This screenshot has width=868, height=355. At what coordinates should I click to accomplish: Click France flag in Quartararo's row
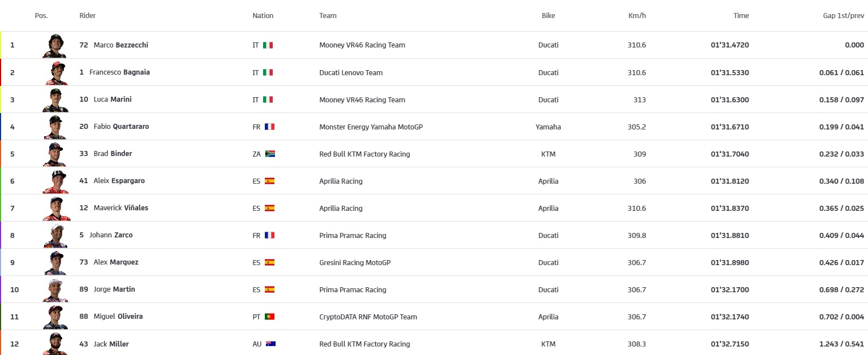pyautogui.click(x=269, y=127)
